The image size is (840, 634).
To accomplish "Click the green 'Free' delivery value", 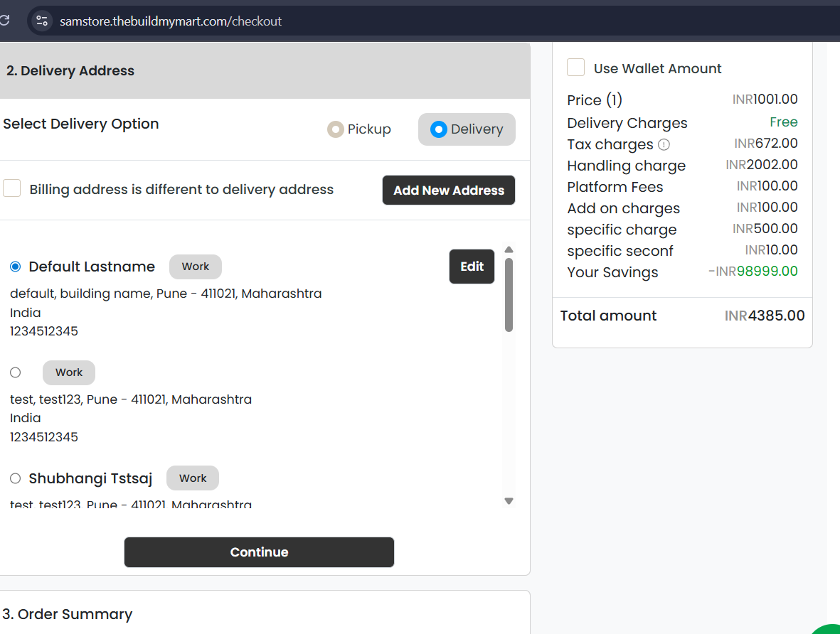I will 784,122.
